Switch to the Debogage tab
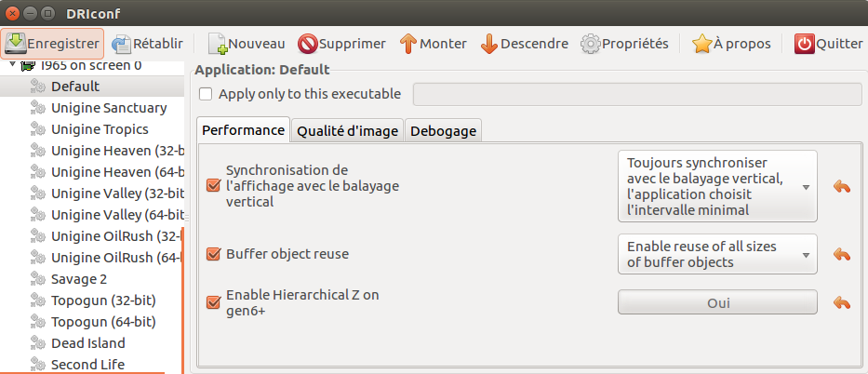Image resolution: width=868 pixels, height=374 pixels. 443,131
